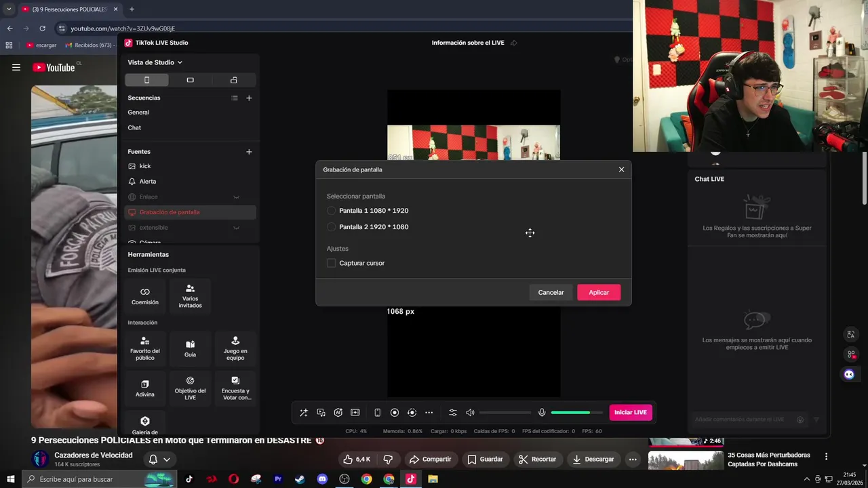This screenshot has width=868, height=488.
Task: Open Juego en equipo interaction
Action: pyautogui.click(x=235, y=349)
